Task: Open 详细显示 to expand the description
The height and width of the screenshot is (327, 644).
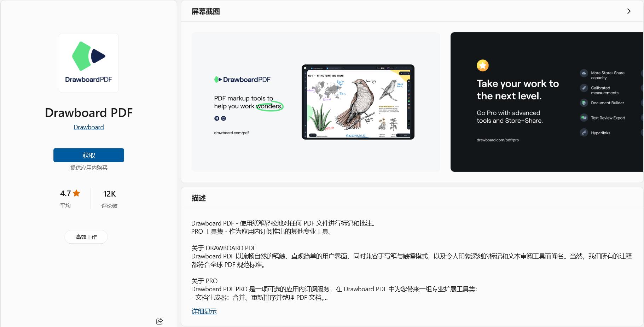Action: 204,311
